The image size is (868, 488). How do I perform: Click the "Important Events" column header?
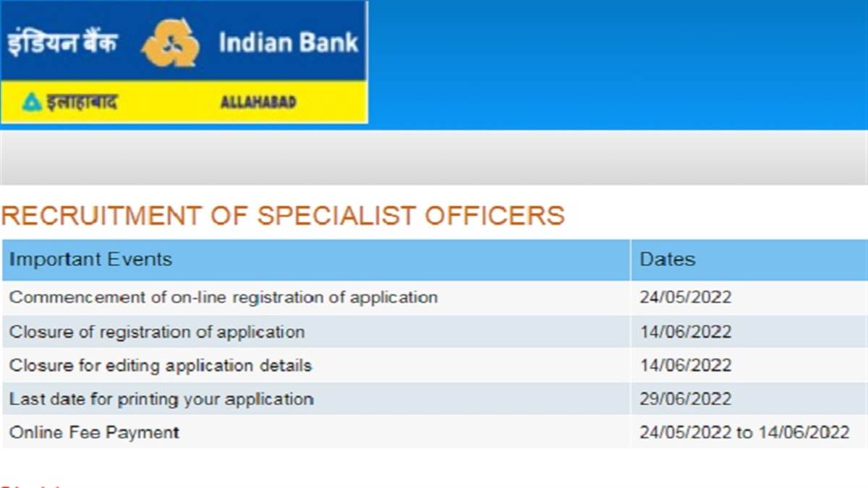[91, 260]
